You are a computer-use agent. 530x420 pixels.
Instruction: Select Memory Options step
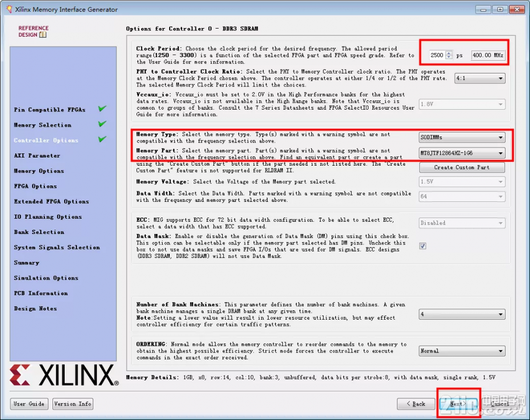[x=39, y=171]
